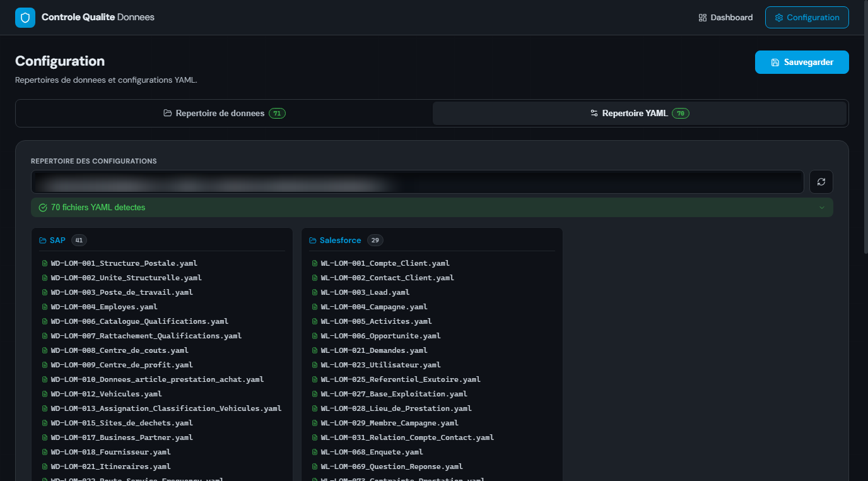Image resolution: width=868 pixels, height=481 pixels.
Task: Click file icon beside WD-LOM-004_Employes.yaml
Action: click(x=45, y=307)
